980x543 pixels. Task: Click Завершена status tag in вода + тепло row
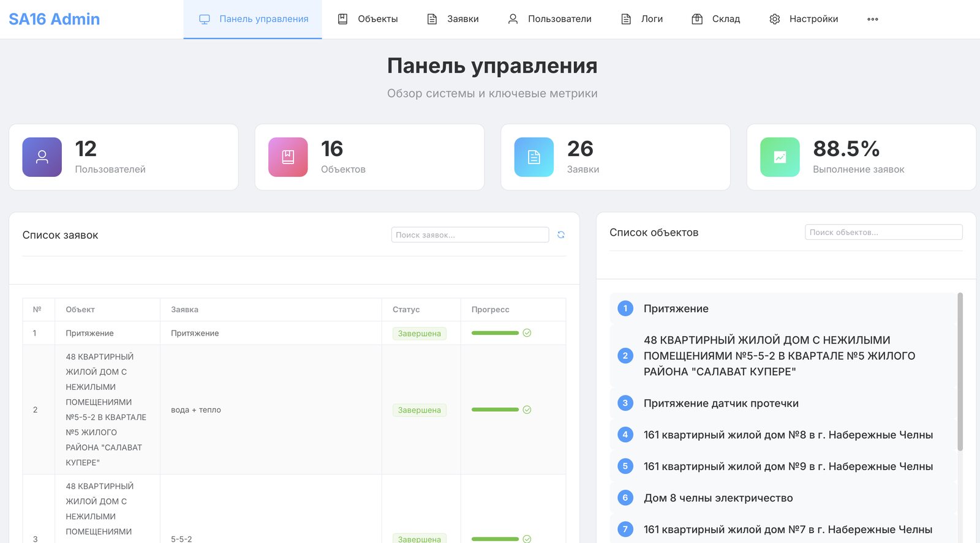pos(420,410)
